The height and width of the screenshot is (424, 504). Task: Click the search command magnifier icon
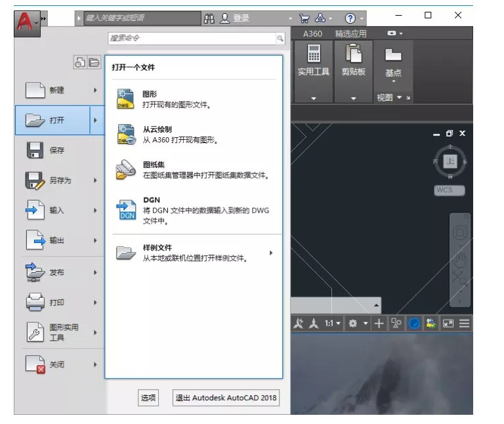[x=280, y=39]
